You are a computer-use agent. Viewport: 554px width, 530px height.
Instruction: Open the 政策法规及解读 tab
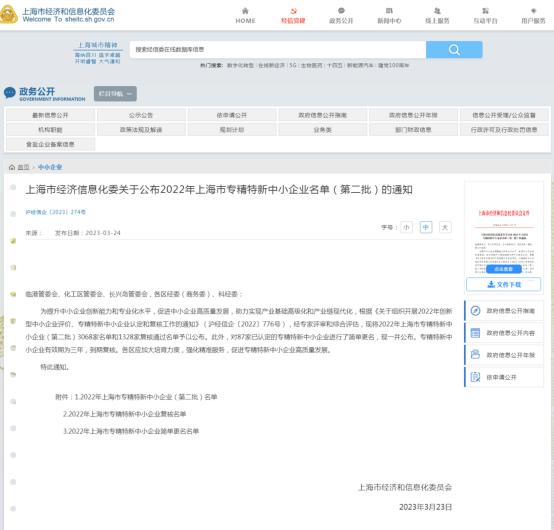pyautogui.click(x=141, y=130)
